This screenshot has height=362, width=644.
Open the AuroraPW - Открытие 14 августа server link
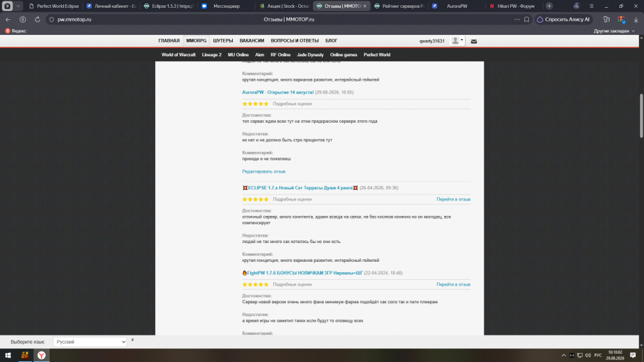tap(278, 92)
